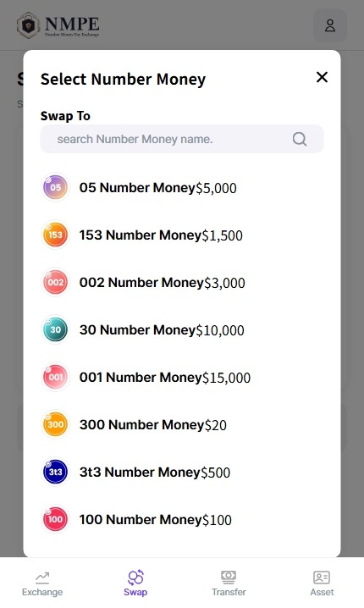
Task: Focus the search Number Money name field
Action: tap(182, 139)
